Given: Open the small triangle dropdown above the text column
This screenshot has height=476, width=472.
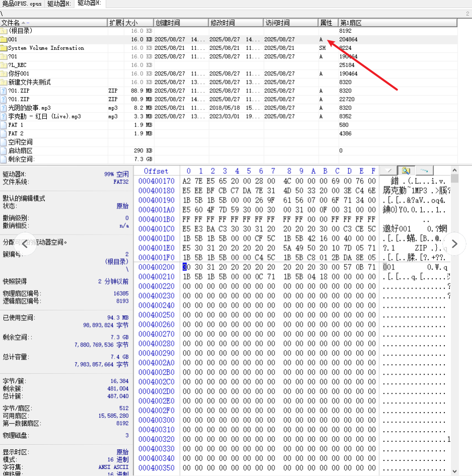Looking at the screenshot, I should tap(388, 171).
